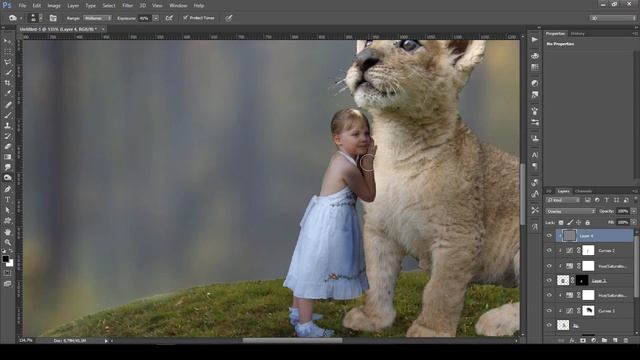The width and height of the screenshot is (640, 360).
Task: Hide the Curves 1 layer
Action: (549, 311)
